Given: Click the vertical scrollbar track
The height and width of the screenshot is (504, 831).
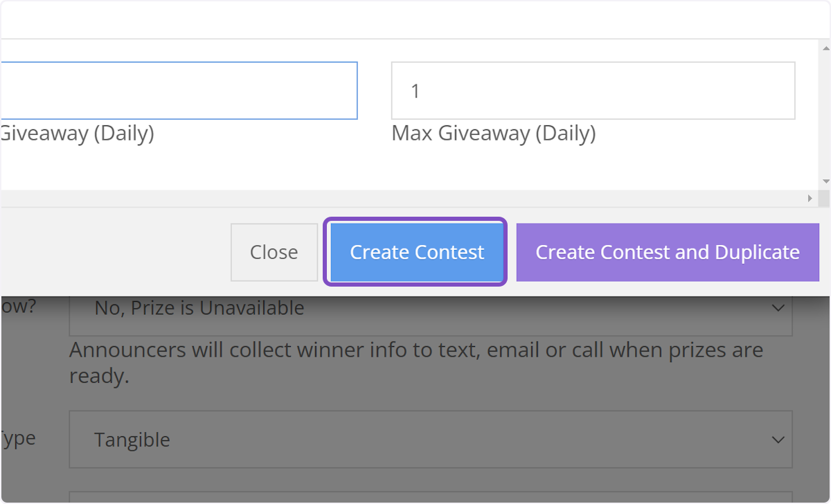Looking at the screenshot, I should 825,114.
